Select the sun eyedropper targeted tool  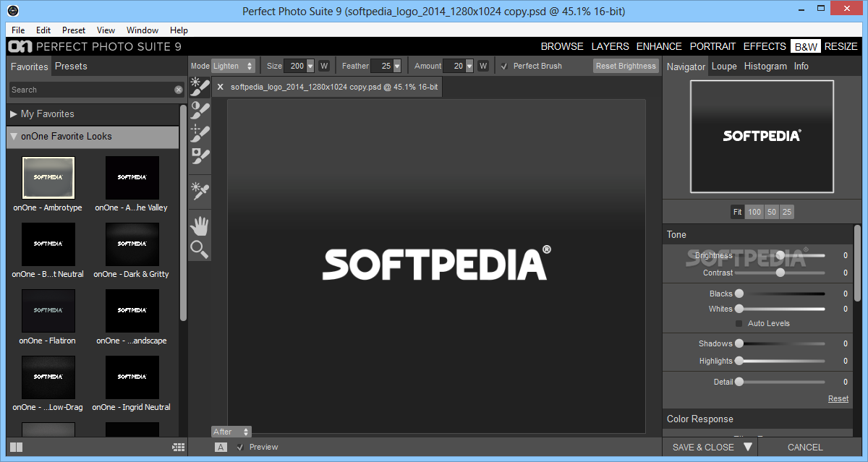(x=200, y=190)
